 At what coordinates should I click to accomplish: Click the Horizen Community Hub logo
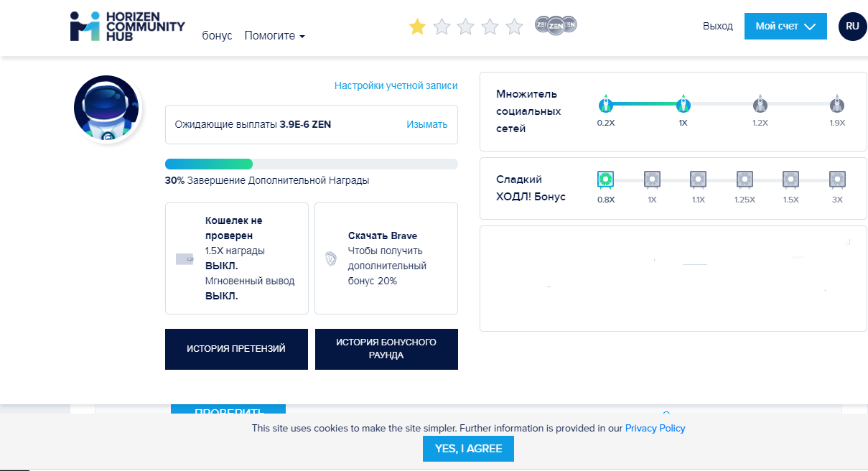point(128,26)
